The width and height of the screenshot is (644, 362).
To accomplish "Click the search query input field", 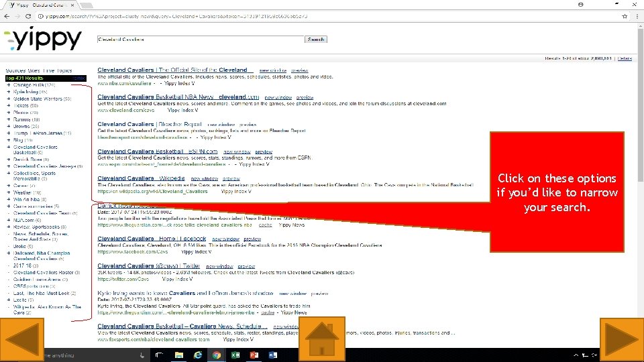I will [201, 40].
